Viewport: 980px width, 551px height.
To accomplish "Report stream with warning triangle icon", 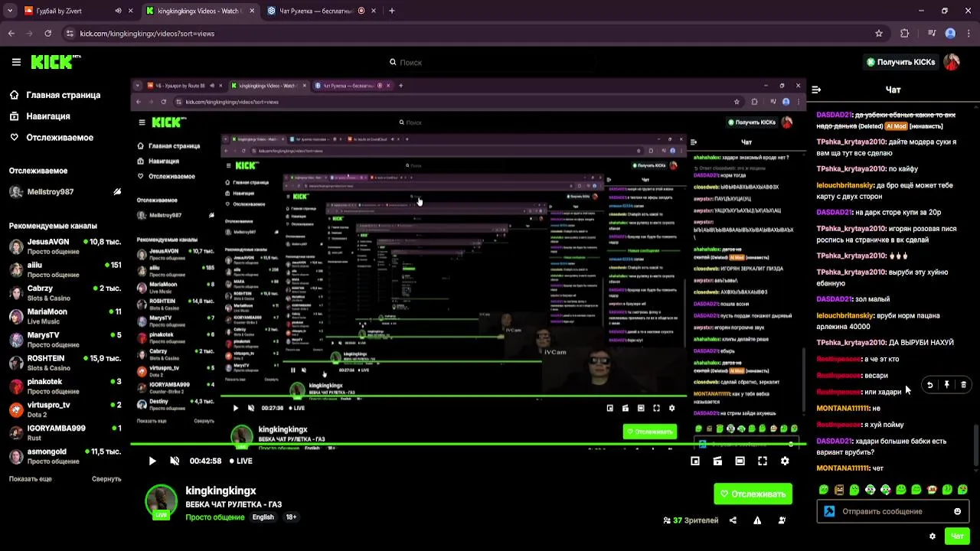I will [x=757, y=520].
